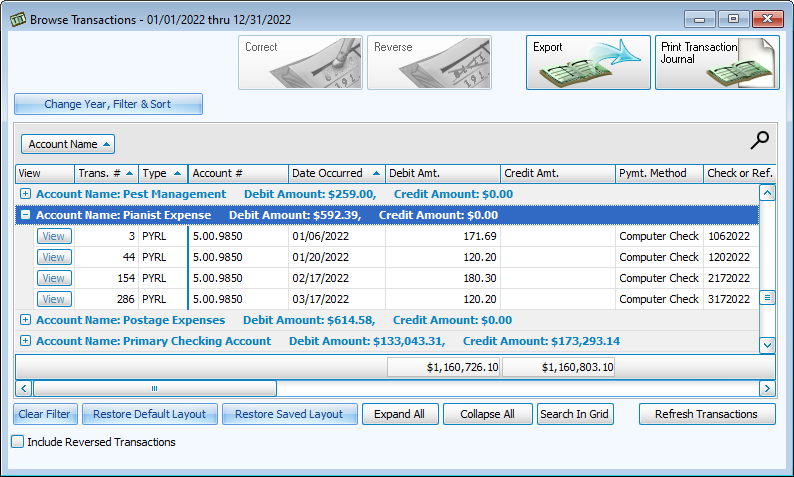Viewport: 794px width, 477px height.
Task: Expand the Pest Management account group
Action: click(26, 194)
